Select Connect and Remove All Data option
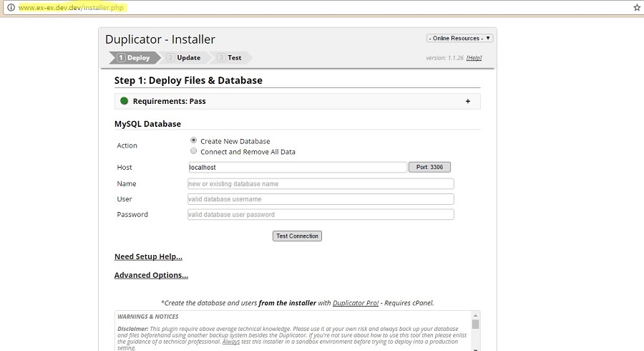This screenshot has height=351, width=644. click(193, 151)
